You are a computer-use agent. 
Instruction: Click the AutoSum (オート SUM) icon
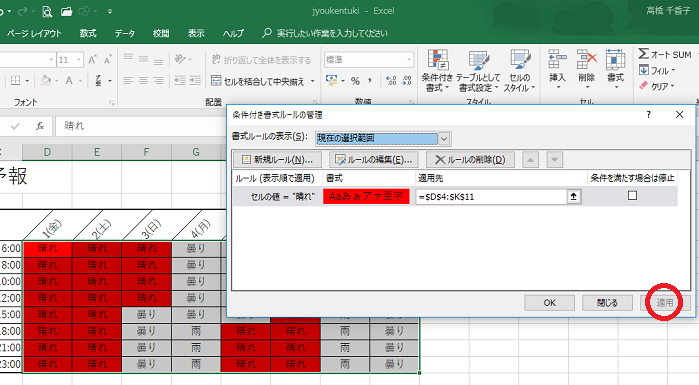643,54
